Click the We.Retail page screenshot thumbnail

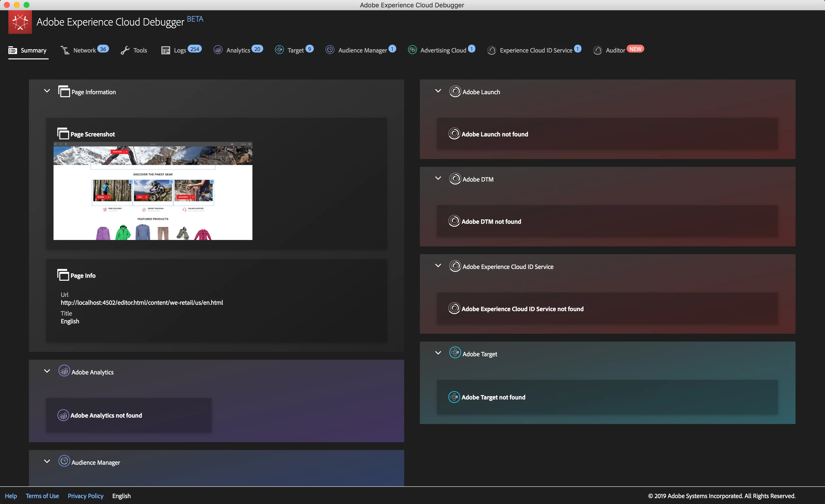click(153, 191)
